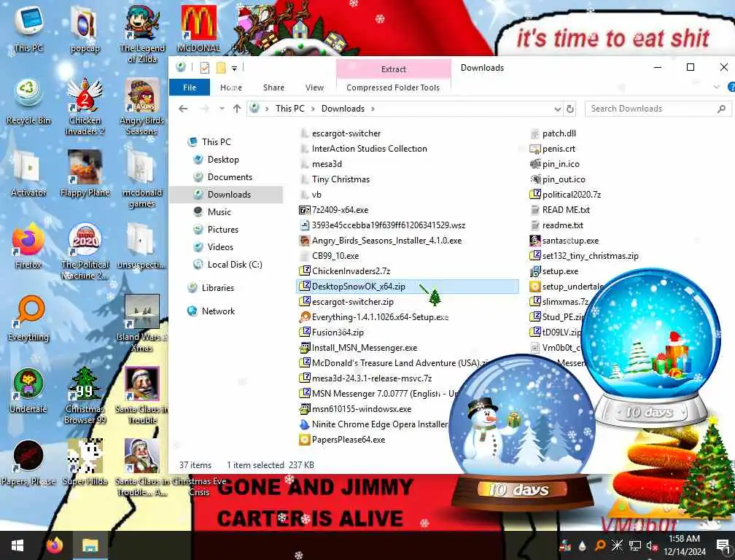735x560 pixels.
Task: Launch Flappy Plane shortcut
Action: click(x=85, y=173)
